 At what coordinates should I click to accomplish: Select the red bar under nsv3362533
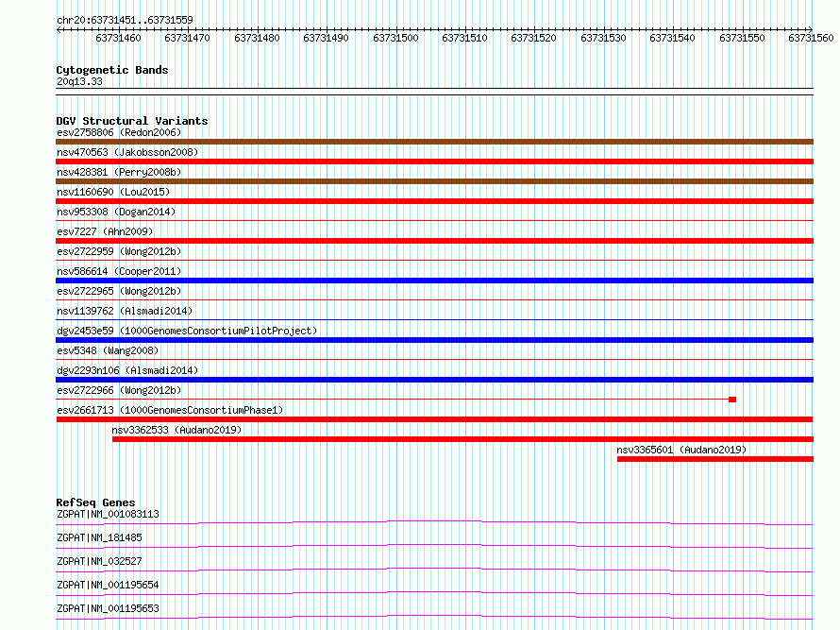click(x=462, y=439)
